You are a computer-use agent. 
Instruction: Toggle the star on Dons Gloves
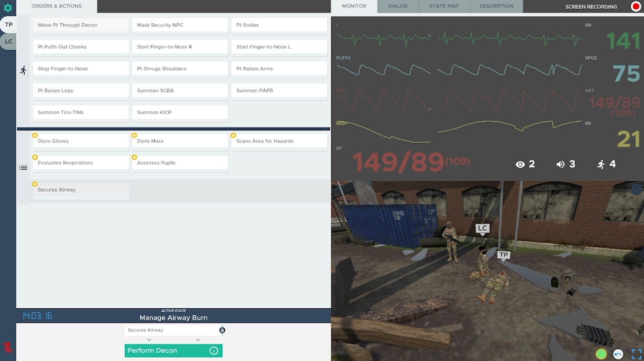[35, 135]
